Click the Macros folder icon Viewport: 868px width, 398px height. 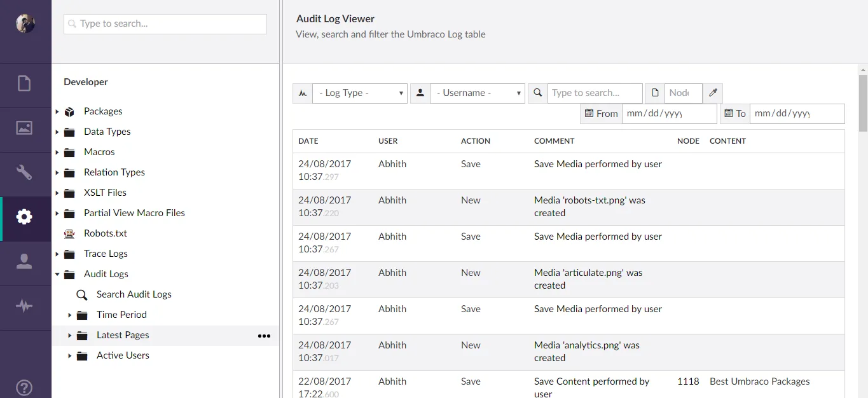point(70,152)
